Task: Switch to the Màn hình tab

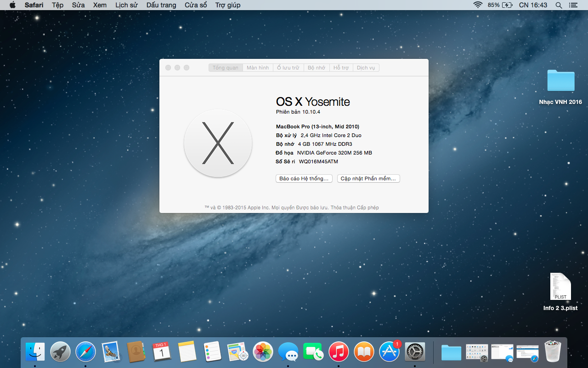Action: pyautogui.click(x=258, y=68)
